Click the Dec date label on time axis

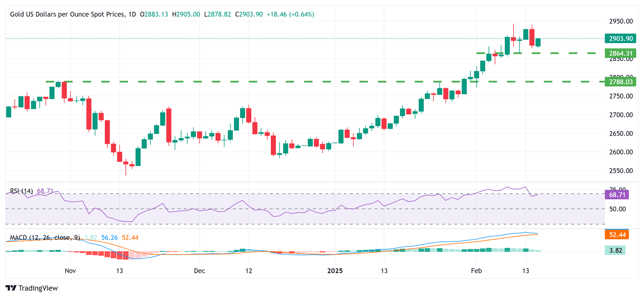(199, 271)
